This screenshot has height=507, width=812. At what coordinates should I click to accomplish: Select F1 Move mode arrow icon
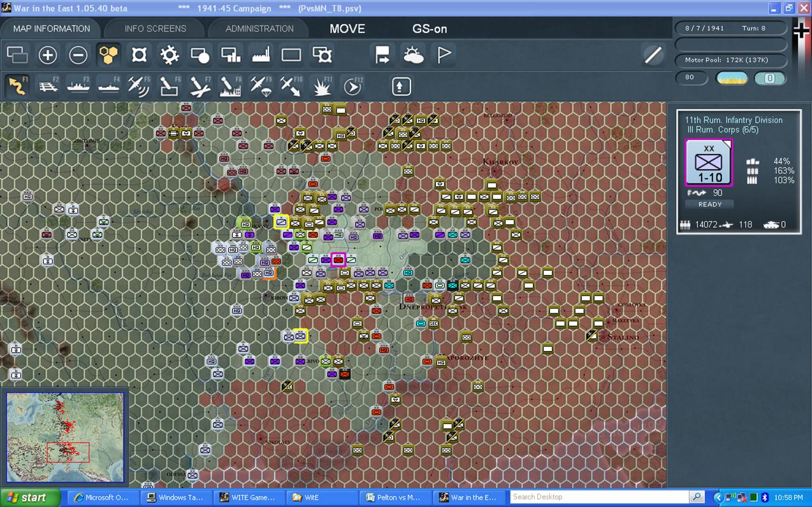coord(17,86)
